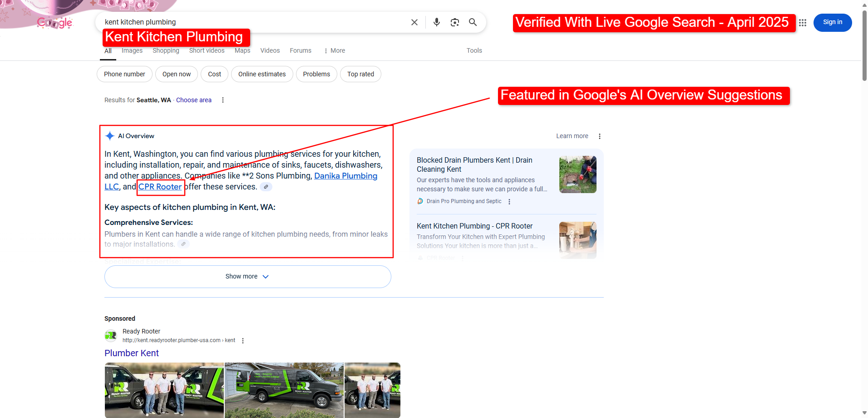Viewport: 868px width, 418px height.
Task: Select the Online estimates filter chip
Action: [262, 74]
